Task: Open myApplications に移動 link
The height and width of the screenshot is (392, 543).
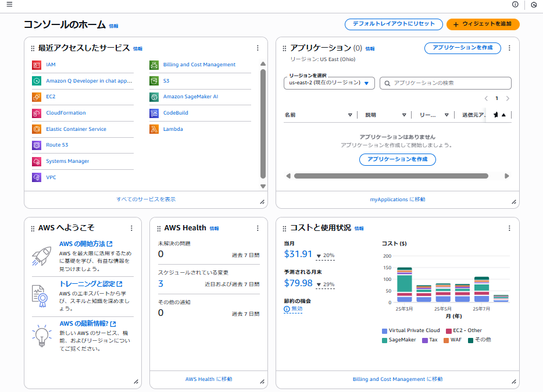Action: click(398, 199)
